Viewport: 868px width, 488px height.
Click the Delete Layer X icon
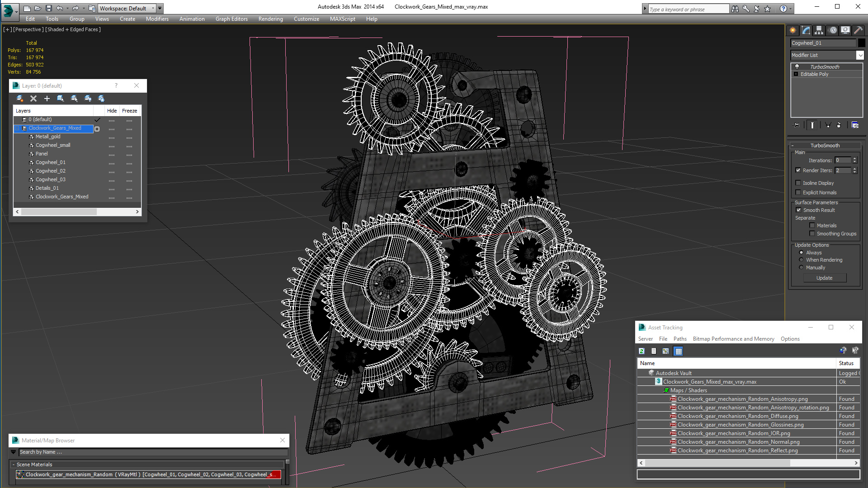coord(33,99)
